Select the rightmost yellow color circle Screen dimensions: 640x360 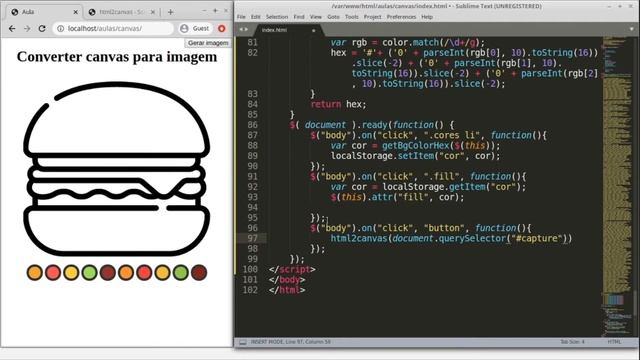[x=162, y=273]
